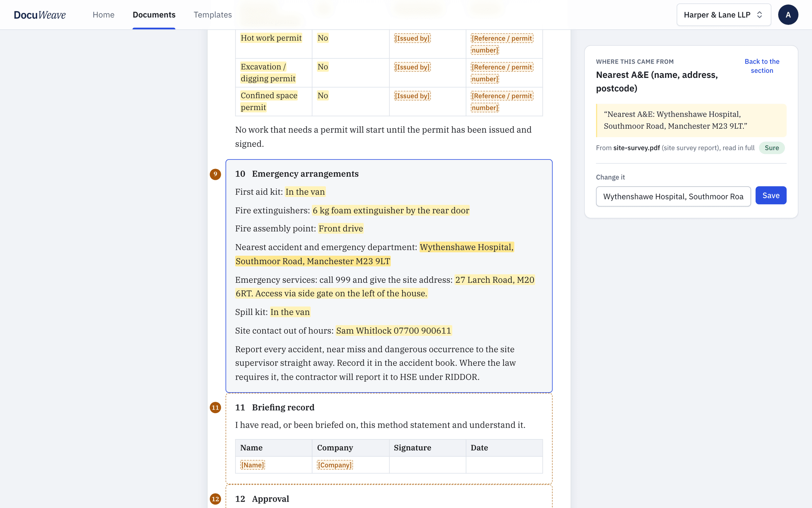Click the section marker badge 9

(215, 174)
